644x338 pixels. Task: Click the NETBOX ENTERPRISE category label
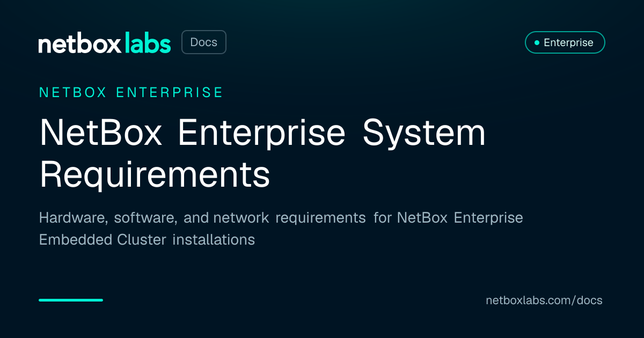(x=131, y=92)
